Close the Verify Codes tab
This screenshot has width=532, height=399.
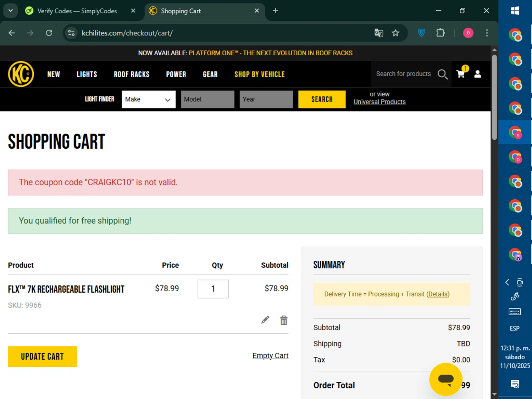133,11
